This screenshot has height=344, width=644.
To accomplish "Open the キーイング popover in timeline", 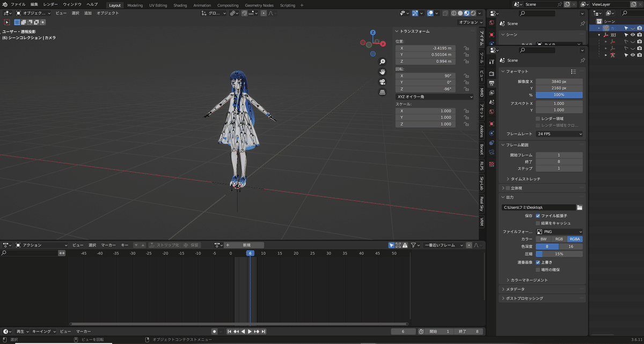I will [43, 332].
